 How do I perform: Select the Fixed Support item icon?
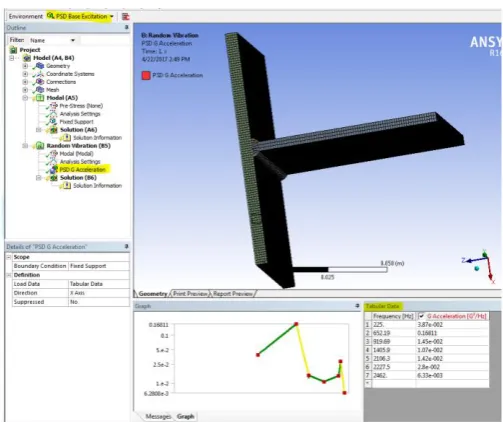(x=53, y=122)
